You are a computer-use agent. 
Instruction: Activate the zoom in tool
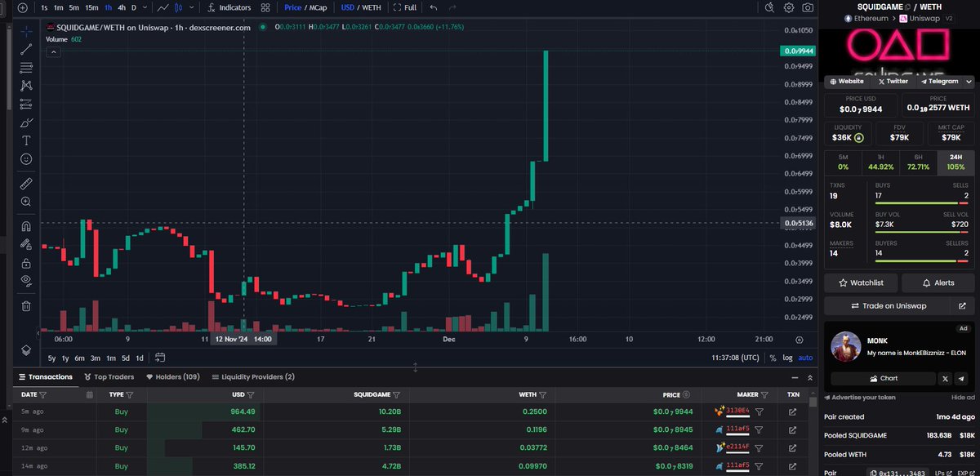(26, 201)
